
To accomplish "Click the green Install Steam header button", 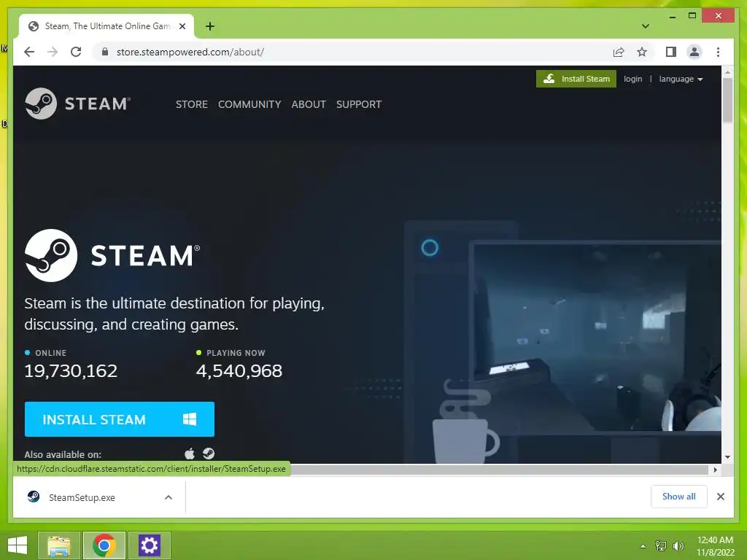I will click(x=576, y=79).
